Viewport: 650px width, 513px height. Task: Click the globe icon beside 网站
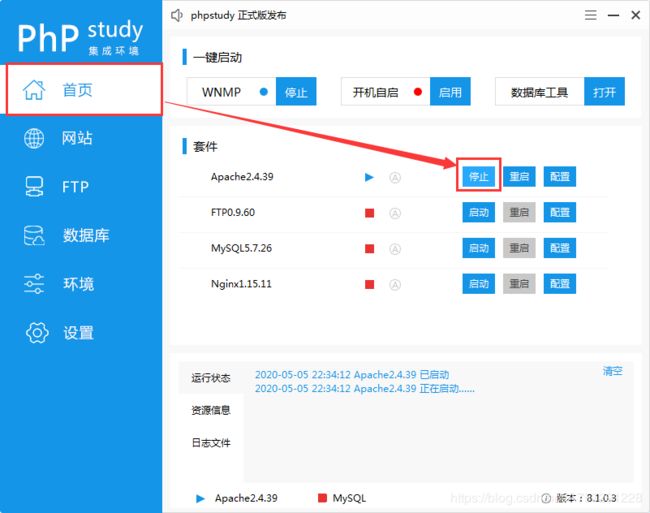pos(34,138)
